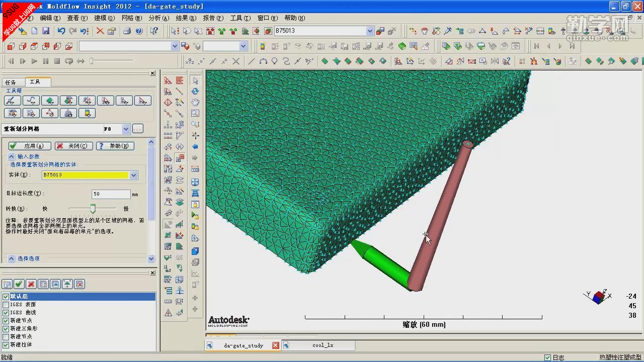Image resolution: width=644 pixels, height=362 pixels.
Task: Toggle the 新建三角形 layer checkbox
Action: 6,329
